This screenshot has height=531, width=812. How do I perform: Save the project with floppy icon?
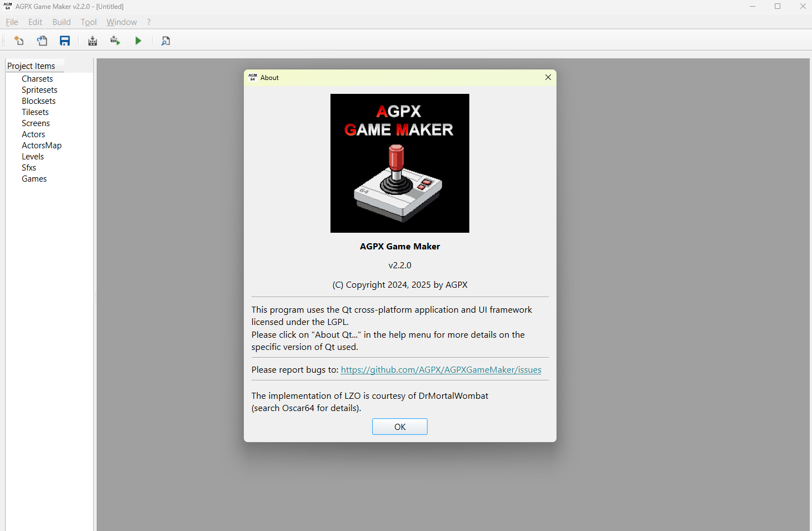pyautogui.click(x=65, y=41)
